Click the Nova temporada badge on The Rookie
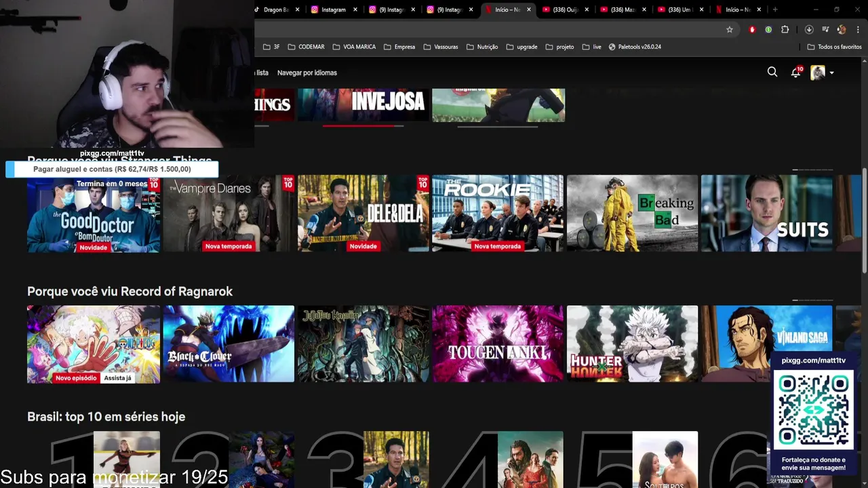This screenshot has height=488, width=868. pyautogui.click(x=498, y=247)
